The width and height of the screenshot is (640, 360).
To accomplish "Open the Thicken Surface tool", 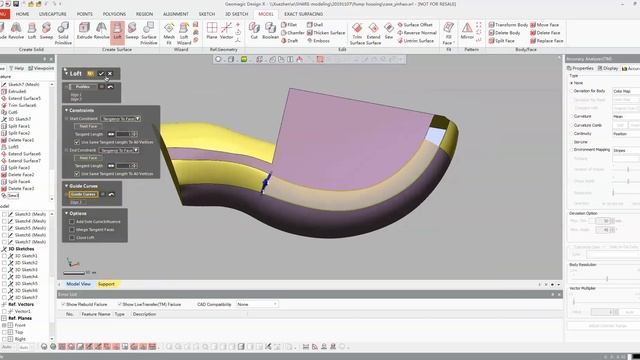I will coord(326,33).
